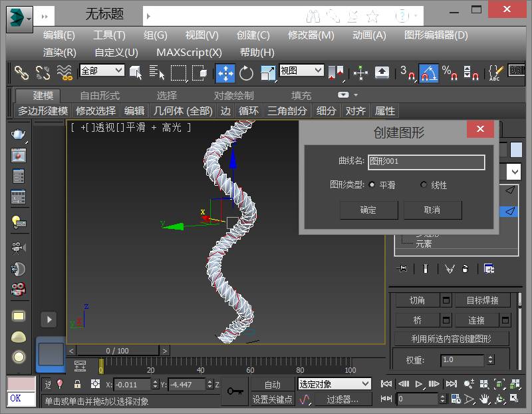Select the Rotate tool

[x=246, y=73]
